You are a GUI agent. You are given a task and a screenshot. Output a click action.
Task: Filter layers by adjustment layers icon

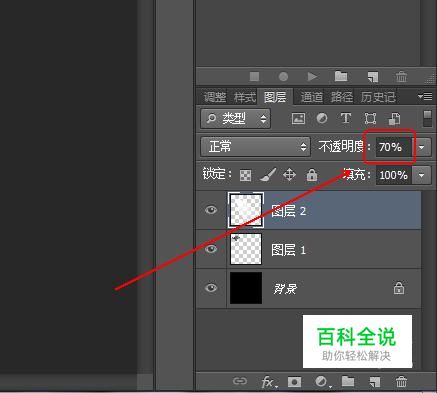click(x=322, y=118)
